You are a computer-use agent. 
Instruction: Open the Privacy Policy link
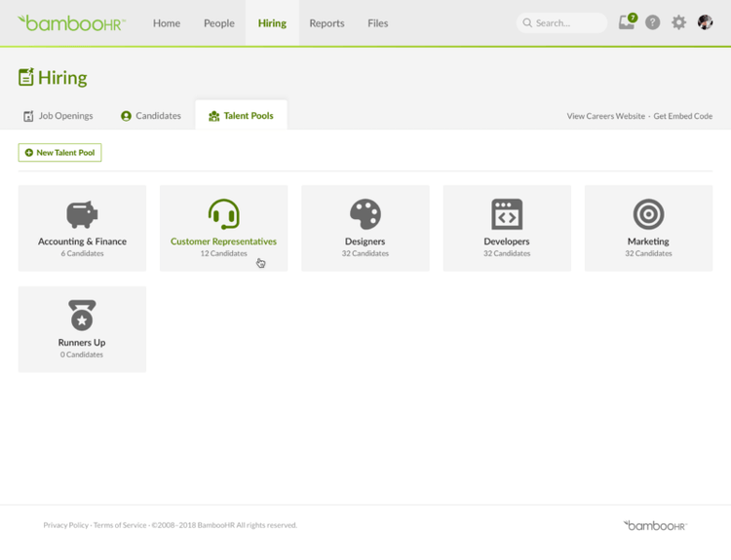click(x=65, y=525)
